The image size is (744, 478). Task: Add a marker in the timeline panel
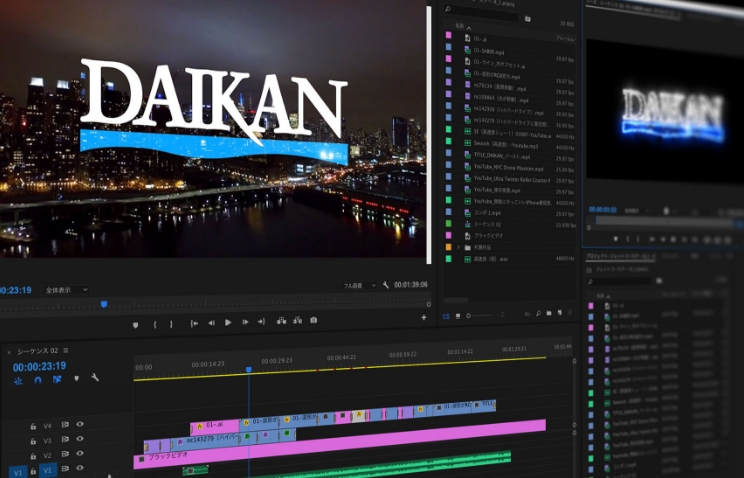pos(76,378)
